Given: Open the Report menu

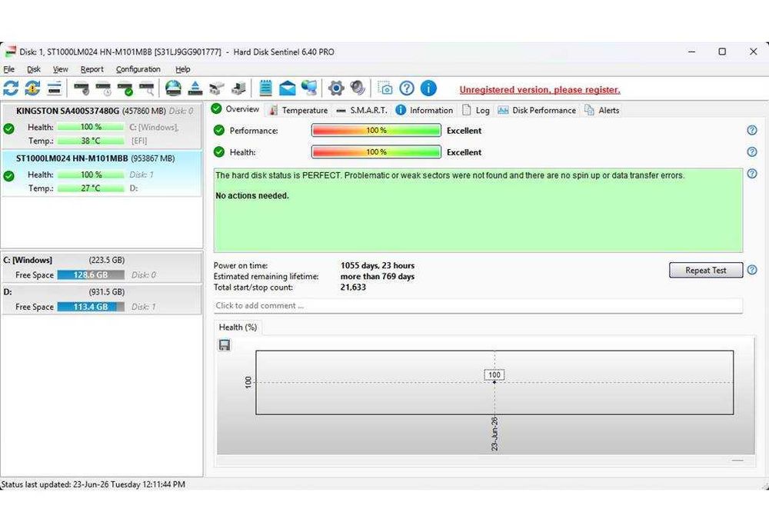Looking at the screenshot, I should [x=92, y=69].
